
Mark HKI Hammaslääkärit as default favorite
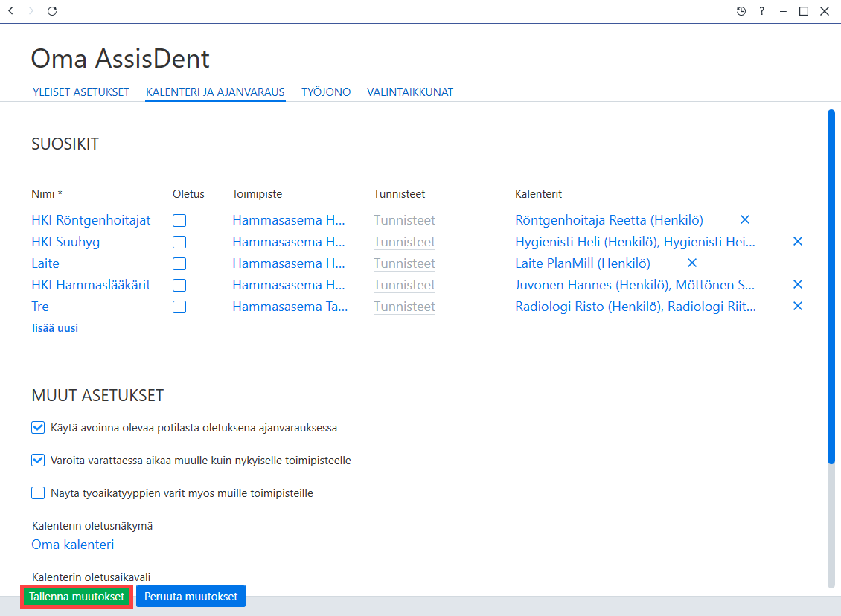point(179,285)
